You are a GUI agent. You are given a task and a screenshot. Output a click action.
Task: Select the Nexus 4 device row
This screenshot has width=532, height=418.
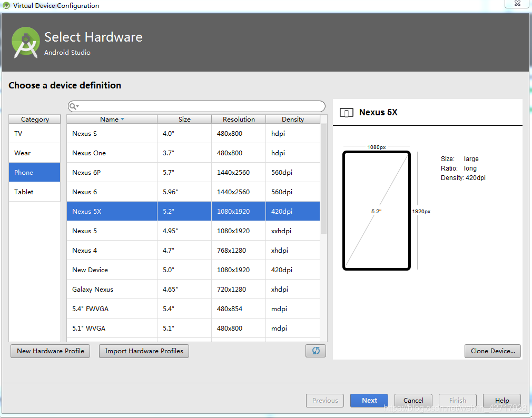[193, 250]
